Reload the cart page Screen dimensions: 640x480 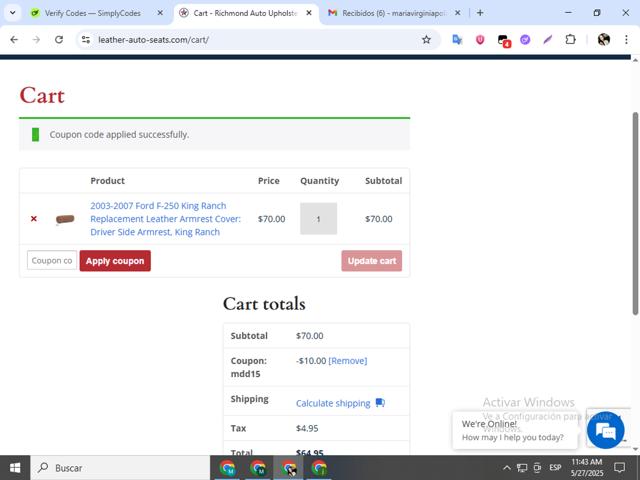pyautogui.click(x=59, y=40)
